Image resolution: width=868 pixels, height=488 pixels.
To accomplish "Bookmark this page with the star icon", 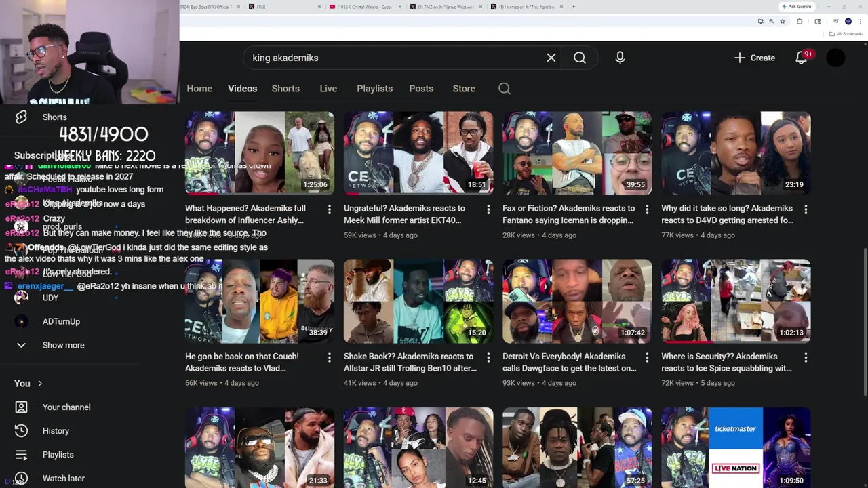I will (x=783, y=21).
